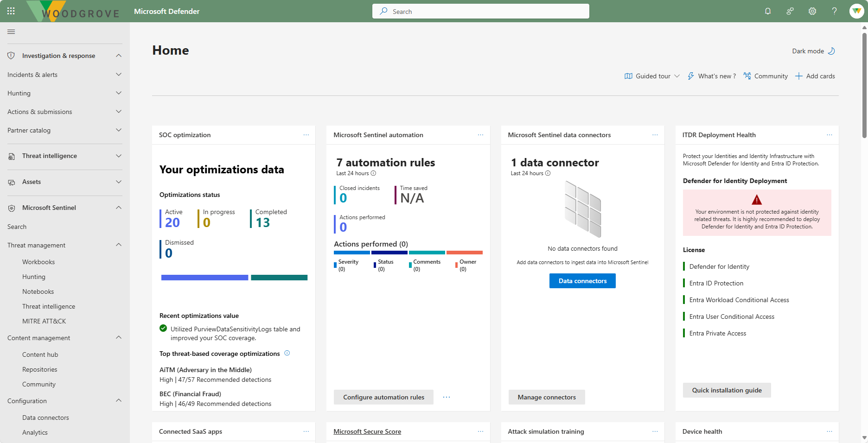Open the settings gear icon
This screenshot has width=868, height=443.
pos(812,11)
